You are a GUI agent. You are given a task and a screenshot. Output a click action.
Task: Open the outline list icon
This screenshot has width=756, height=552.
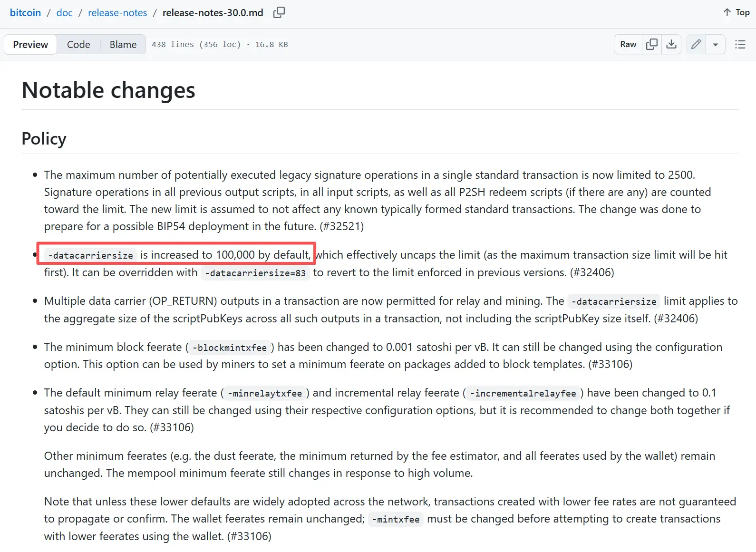[x=740, y=44]
